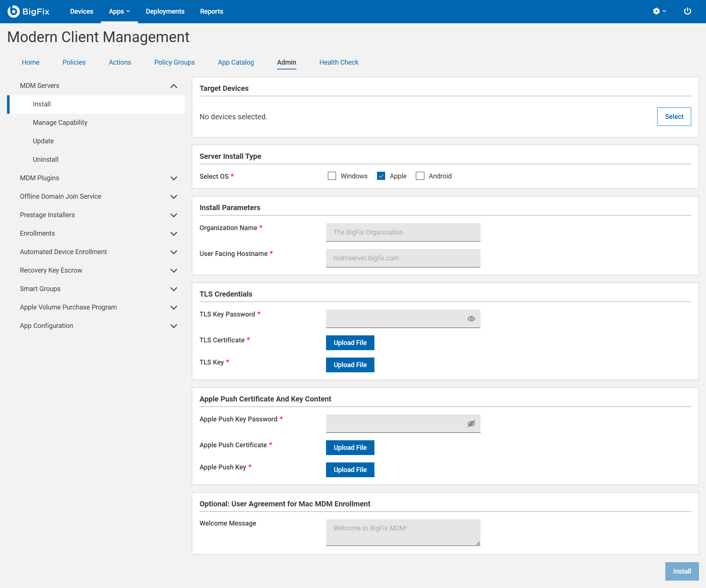The width and height of the screenshot is (706, 588).
Task: Check the Windows OS checkbox
Action: pyautogui.click(x=332, y=176)
